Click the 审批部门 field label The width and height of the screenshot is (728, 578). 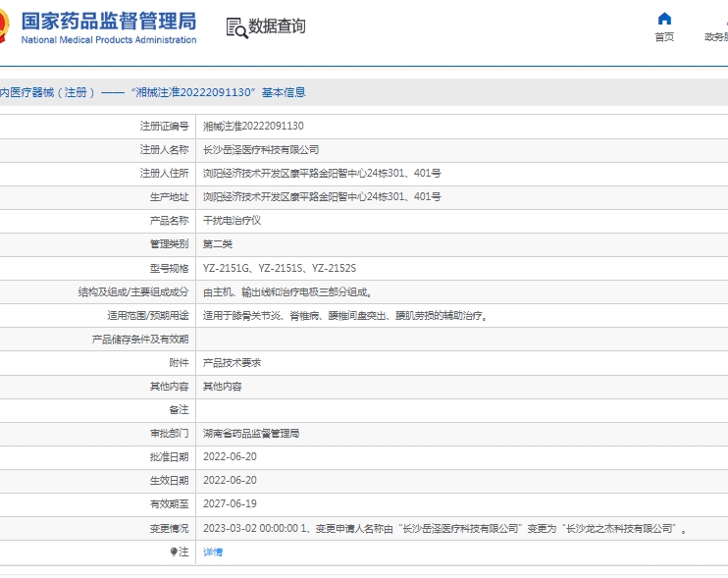pos(169,434)
